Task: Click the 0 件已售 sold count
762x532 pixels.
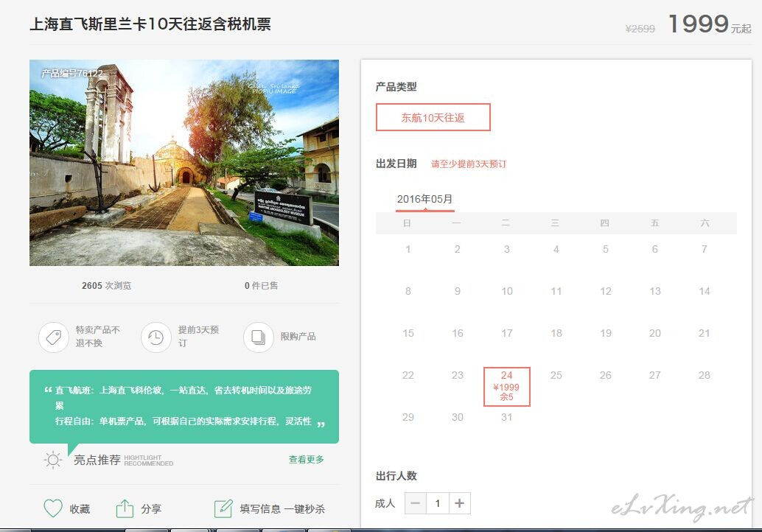Action: tap(262, 286)
